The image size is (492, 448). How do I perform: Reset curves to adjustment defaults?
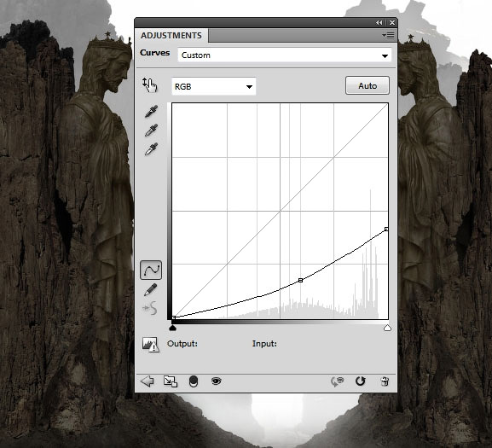[x=361, y=381]
